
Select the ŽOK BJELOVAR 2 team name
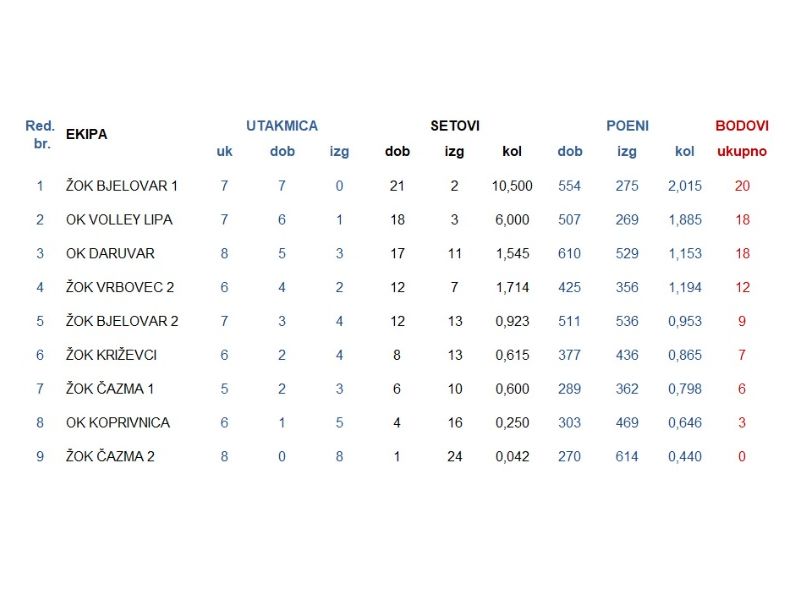tap(122, 322)
